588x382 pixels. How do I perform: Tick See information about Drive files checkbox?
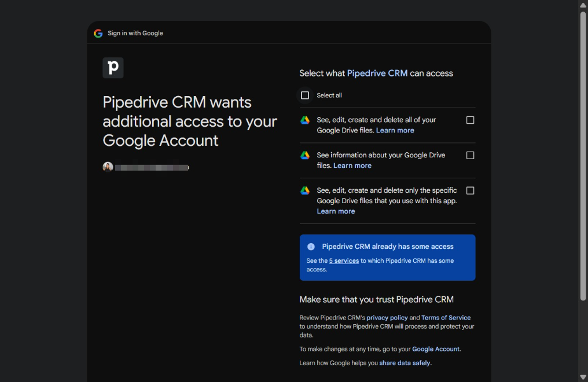coord(470,155)
